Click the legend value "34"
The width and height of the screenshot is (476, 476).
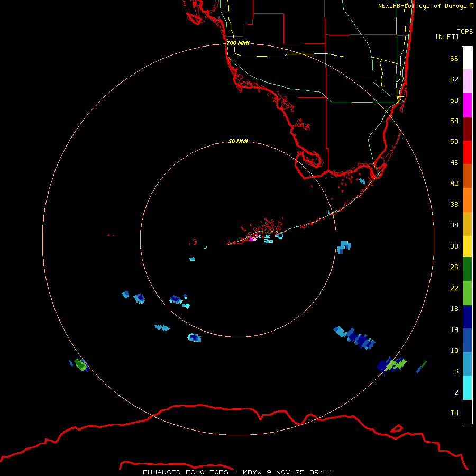point(454,225)
